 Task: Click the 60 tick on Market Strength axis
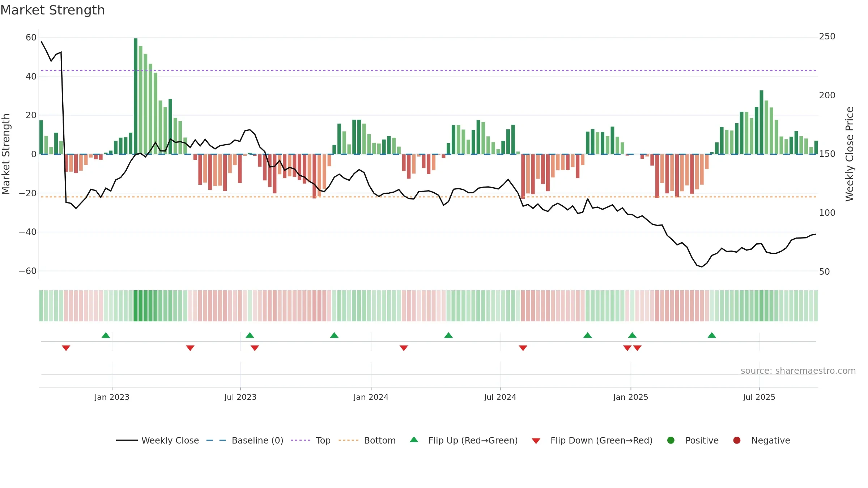(x=31, y=38)
